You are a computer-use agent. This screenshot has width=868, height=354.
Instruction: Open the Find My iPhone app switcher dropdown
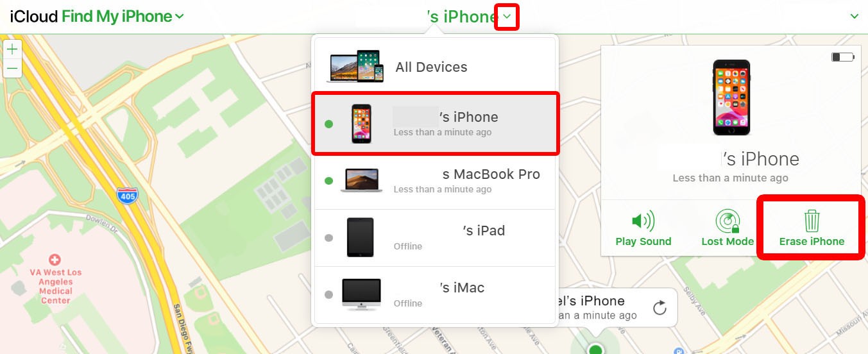click(x=179, y=16)
